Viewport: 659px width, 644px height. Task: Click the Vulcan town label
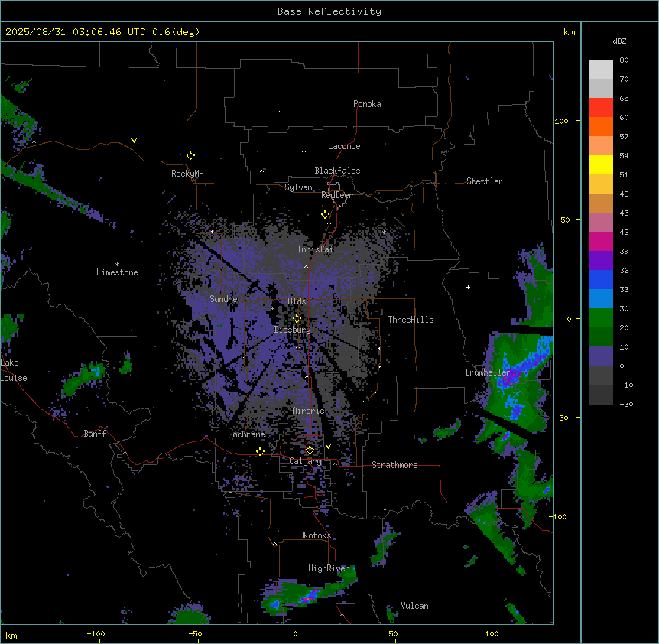[415, 606]
